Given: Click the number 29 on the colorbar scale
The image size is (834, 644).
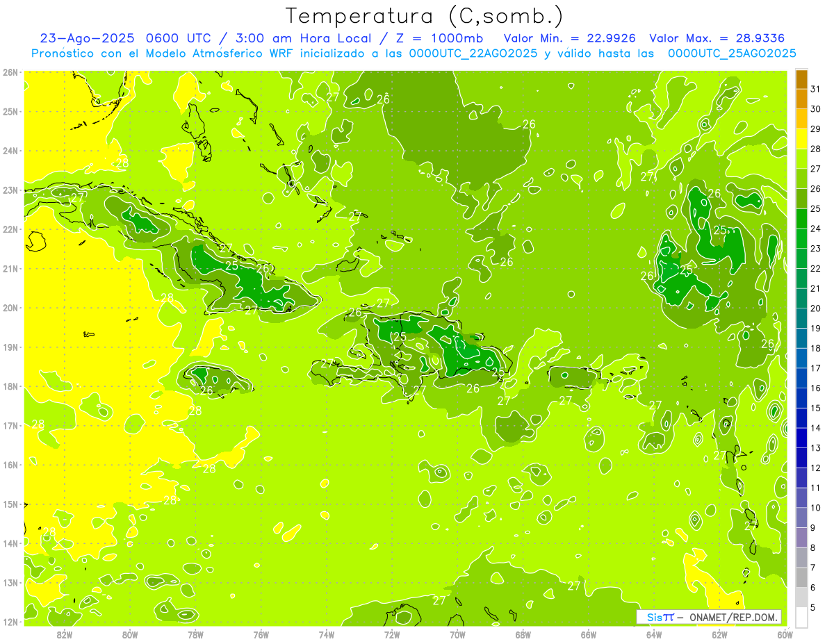Looking at the screenshot, I should [815, 129].
